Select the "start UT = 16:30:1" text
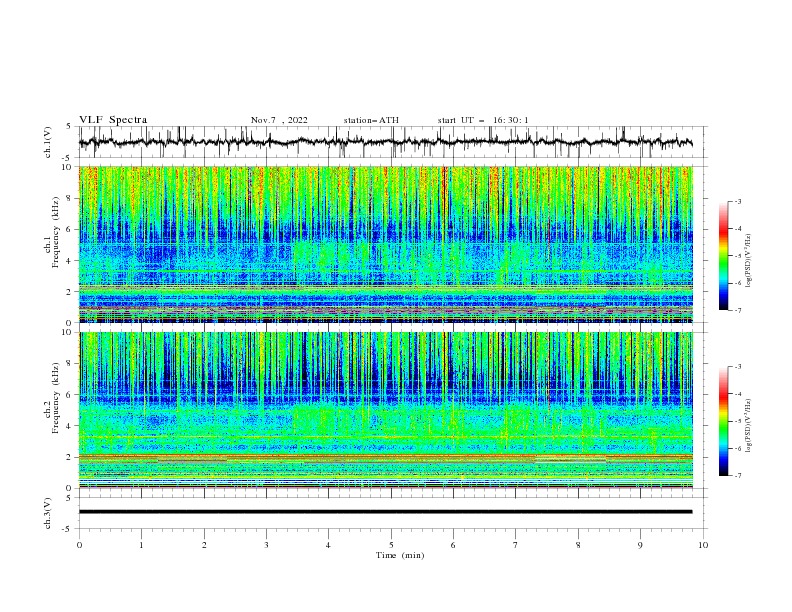The width and height of the screenshot is (792, 612). 483,120
